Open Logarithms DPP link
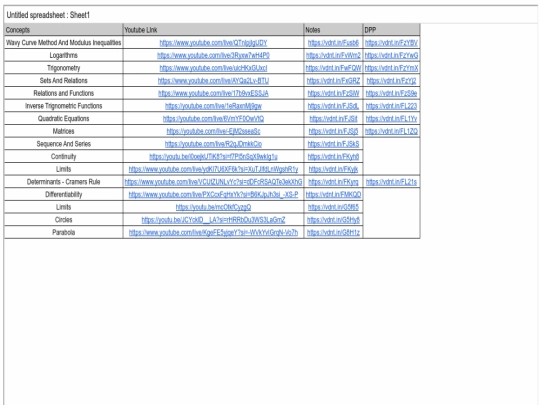 pos(391,55)
